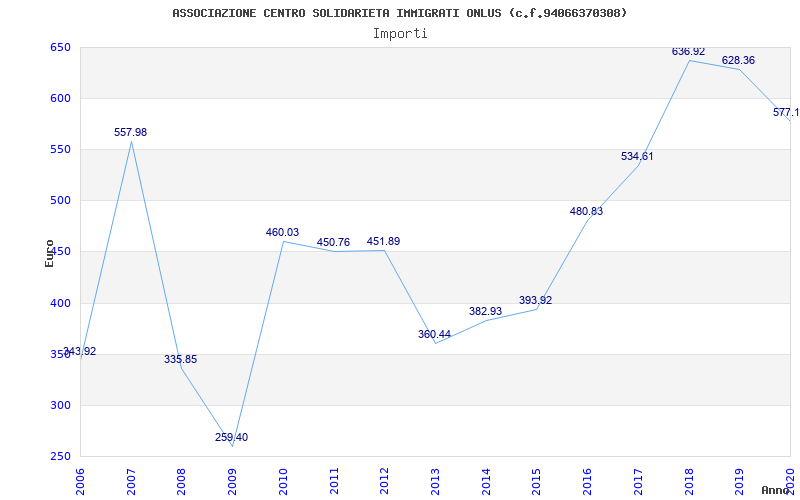800x500 pixels.
Task: Click the 2011 x-axis tick label
Action: (334, 481)
